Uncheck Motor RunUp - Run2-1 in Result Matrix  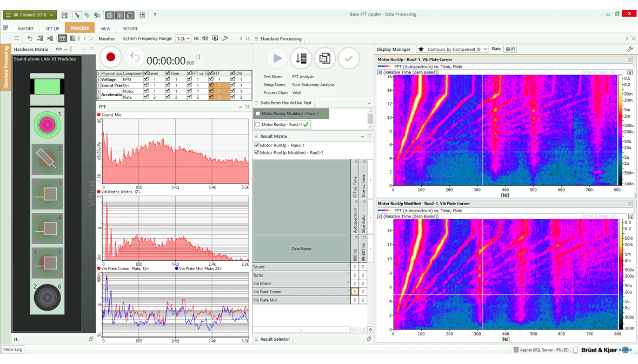click(x=257, y=145)
